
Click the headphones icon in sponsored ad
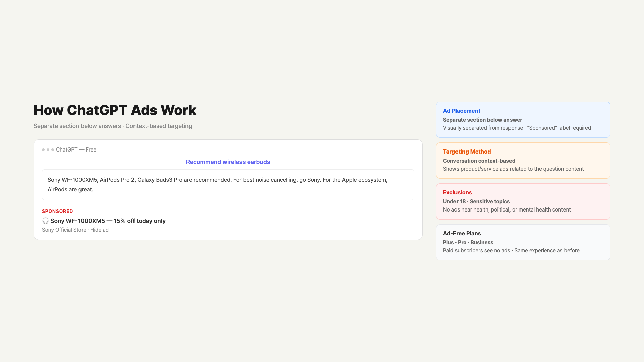click(x=45, y=221)
